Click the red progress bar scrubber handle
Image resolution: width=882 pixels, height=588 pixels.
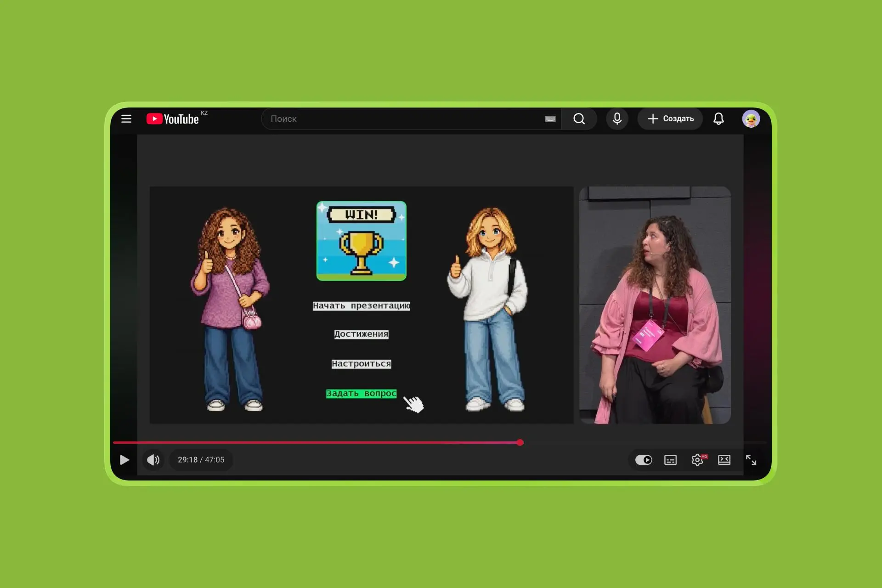point(520,442)
